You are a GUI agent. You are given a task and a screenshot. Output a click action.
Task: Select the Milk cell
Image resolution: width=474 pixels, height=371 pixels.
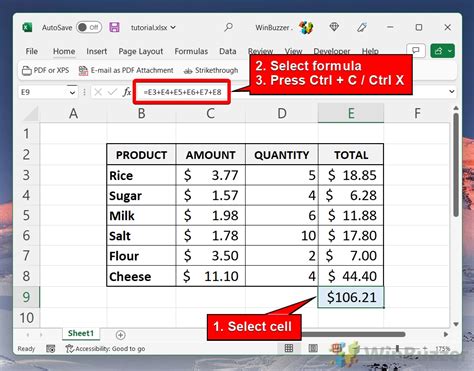(x=141, y=216)
